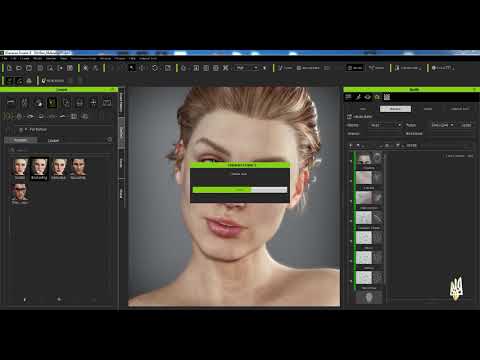This screenshot has width=480, height=360.
Task: Select the highlighted Select-object arrow tool
Action: [132, 68]
